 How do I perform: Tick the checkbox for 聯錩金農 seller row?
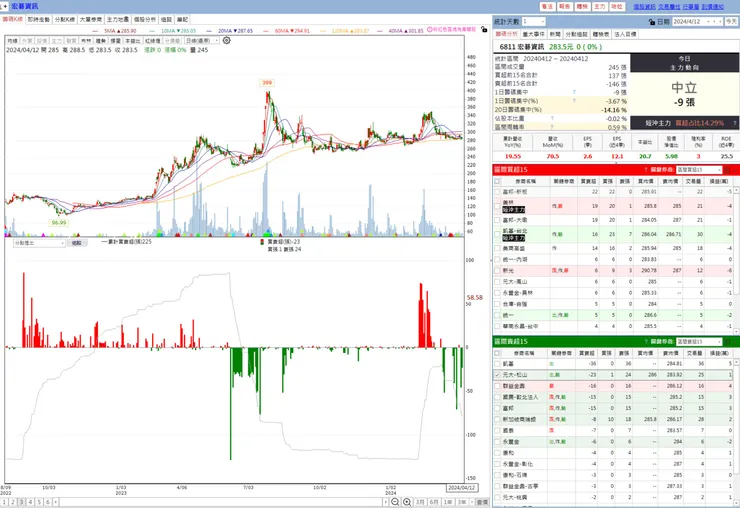497,386
